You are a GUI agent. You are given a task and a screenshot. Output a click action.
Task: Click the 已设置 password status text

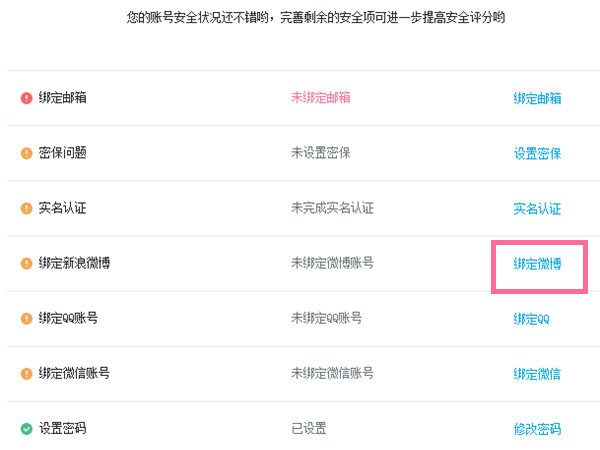pos(308,429)
